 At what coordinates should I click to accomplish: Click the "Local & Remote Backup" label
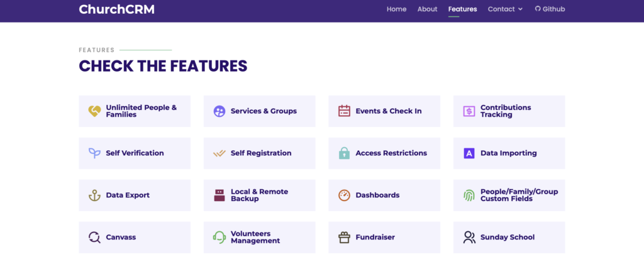click(260, 195)
